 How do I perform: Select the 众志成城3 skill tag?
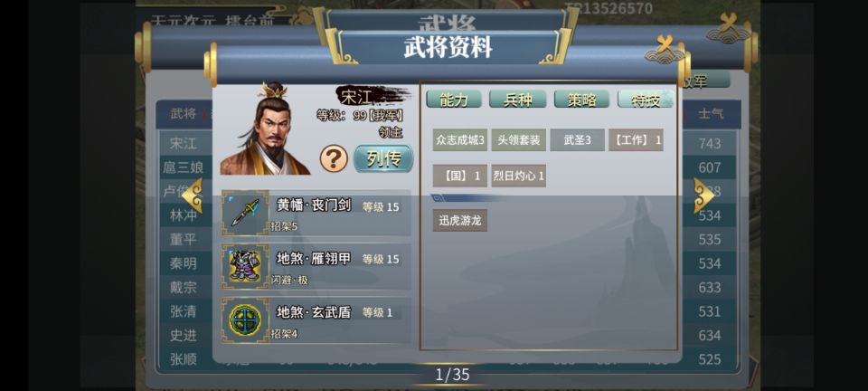[x=460, y=140]
